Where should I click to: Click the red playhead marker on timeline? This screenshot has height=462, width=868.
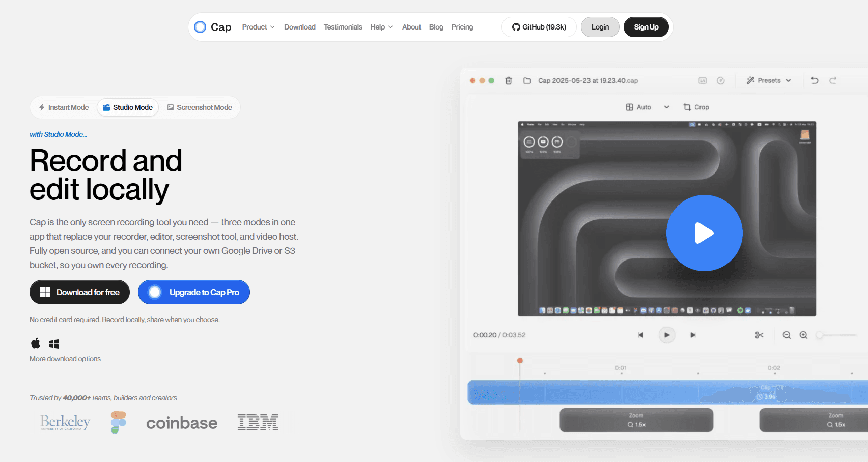click(x=520, y=361)
